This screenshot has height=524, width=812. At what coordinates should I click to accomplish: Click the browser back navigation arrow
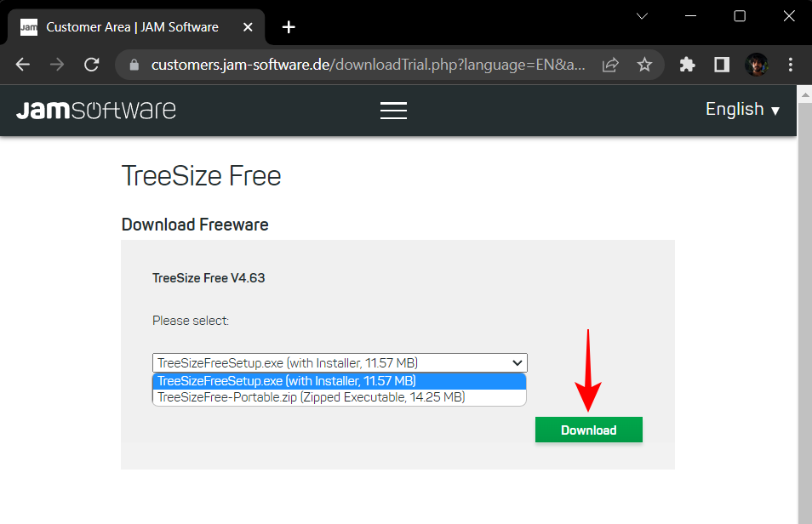22,64
